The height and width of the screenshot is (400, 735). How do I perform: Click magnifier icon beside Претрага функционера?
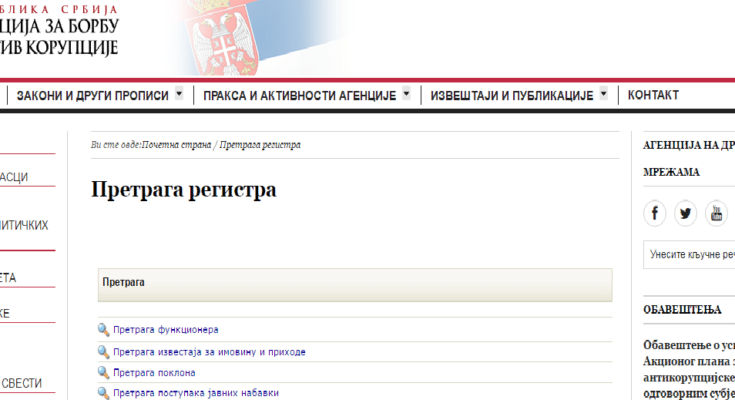(x=103, y=329)
